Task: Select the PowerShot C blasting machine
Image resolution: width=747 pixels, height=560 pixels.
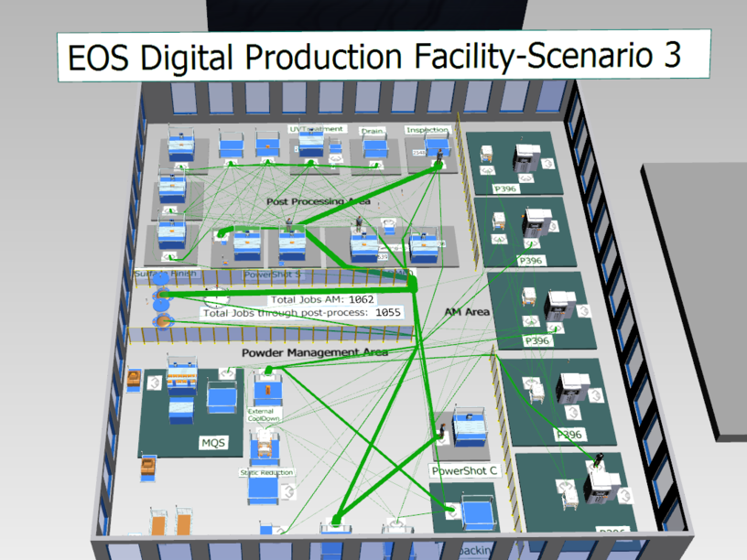Action: [470, 426]
